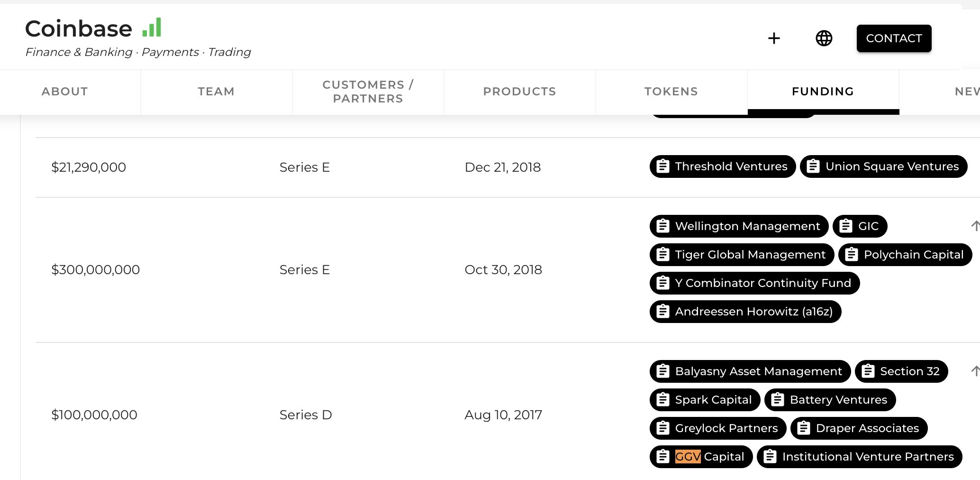This screenshot has width=980, height=480.
Task: Click clipboard icon on GIC tag
Action: (x=846, y=226)
